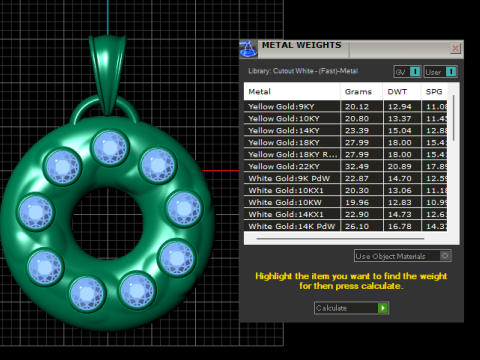The image size is (480, 360).
Task: Select the Yellow Gold:22KY row
Action: coord(345,167)
